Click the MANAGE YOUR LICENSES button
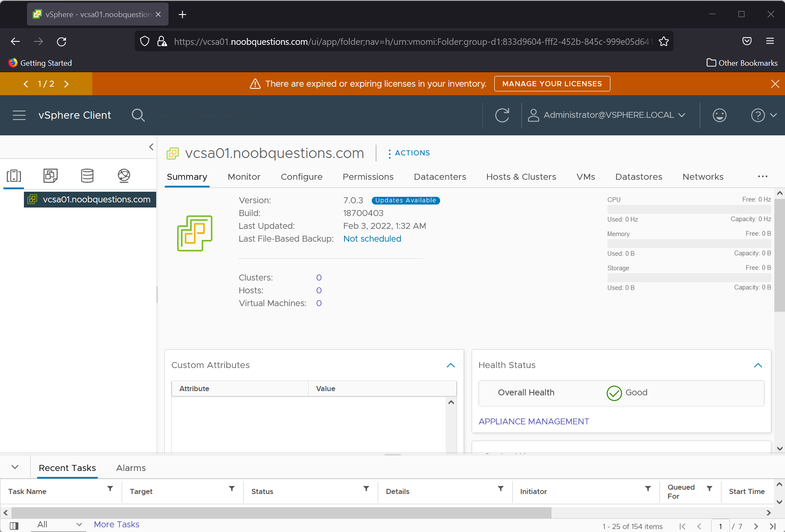 [552, 84]
